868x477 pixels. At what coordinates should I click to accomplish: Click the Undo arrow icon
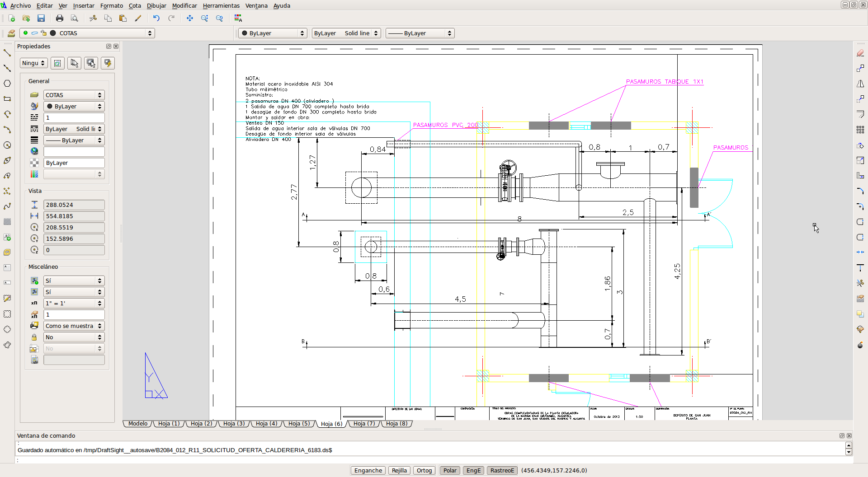click(156, 18)
